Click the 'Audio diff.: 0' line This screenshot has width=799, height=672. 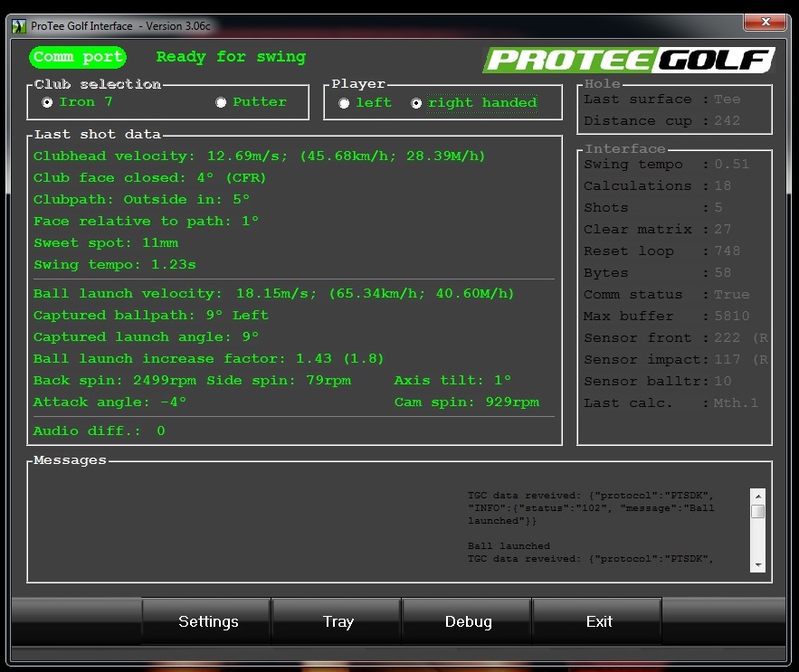100,431
